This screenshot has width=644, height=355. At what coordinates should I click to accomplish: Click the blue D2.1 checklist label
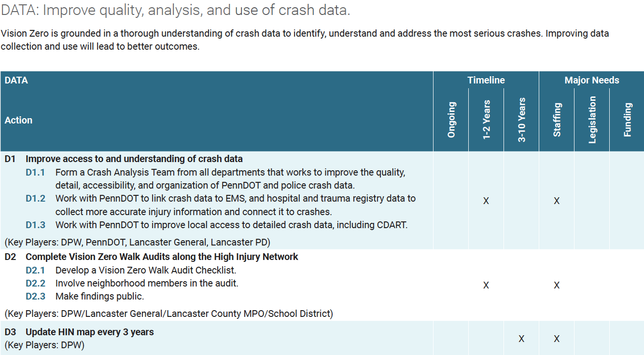click(x=35, y=271)
